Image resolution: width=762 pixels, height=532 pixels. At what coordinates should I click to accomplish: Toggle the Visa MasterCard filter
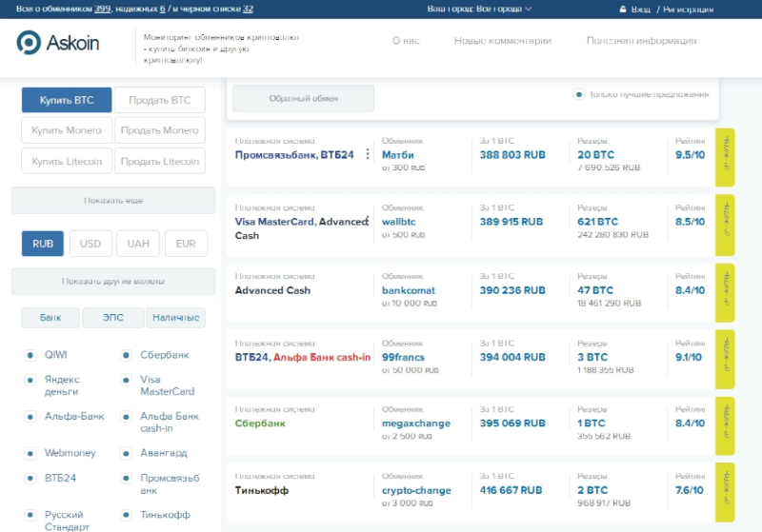[126, 380]
